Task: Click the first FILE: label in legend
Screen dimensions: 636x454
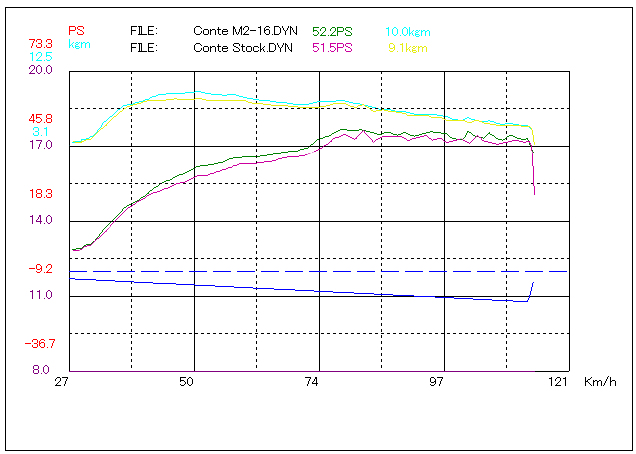Action: pos(144,31)
